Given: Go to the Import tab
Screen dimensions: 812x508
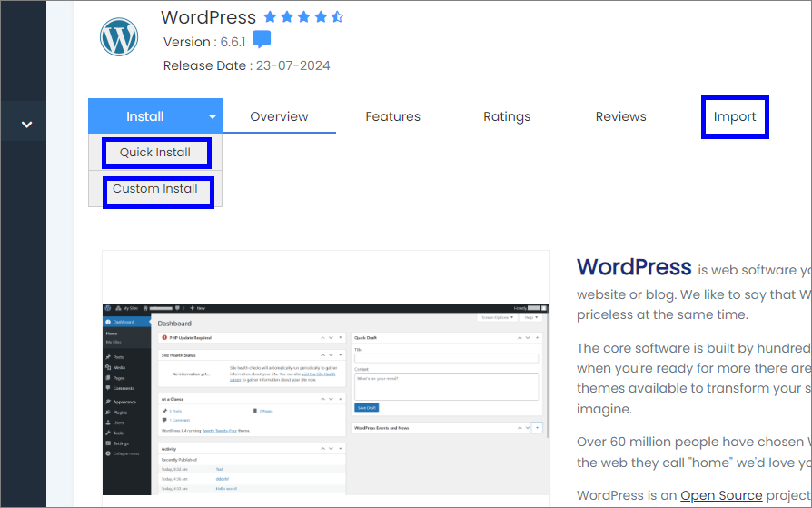Looking at the screenshot, I should pyautogui.click(x=735, y=116).
